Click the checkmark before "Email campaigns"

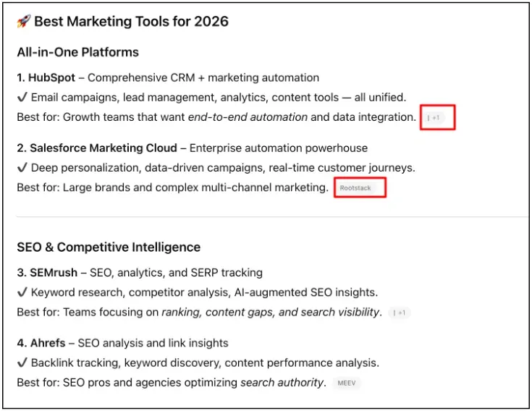coord(22,97)
